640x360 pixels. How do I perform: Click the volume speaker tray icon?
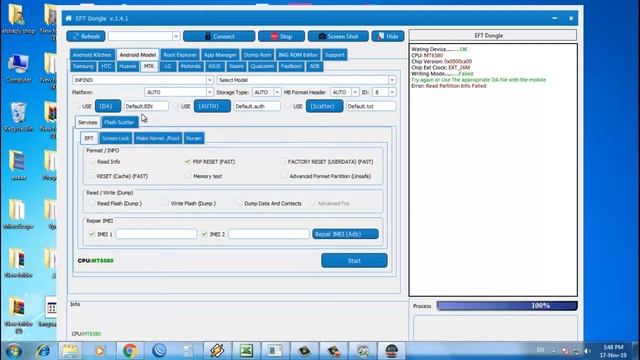pyautogui.click(x=587, y=351)
